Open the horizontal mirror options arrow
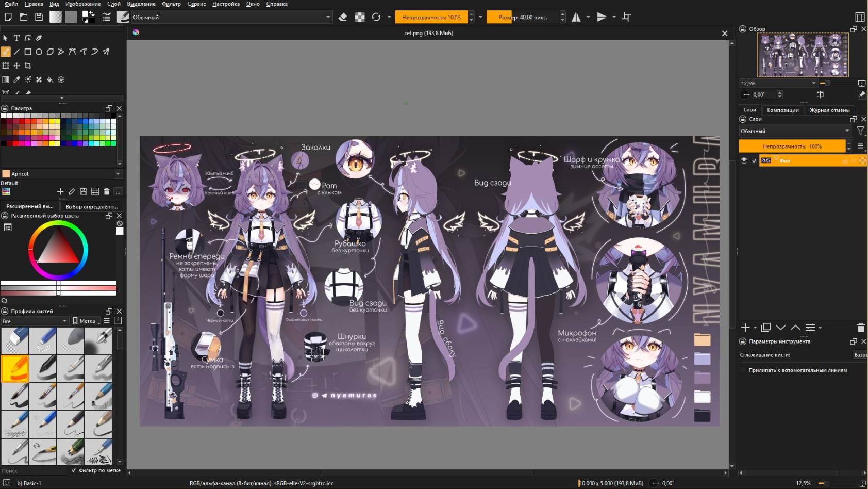The height and width of the screenshot is (489, 868). click(x=588, y=17)
